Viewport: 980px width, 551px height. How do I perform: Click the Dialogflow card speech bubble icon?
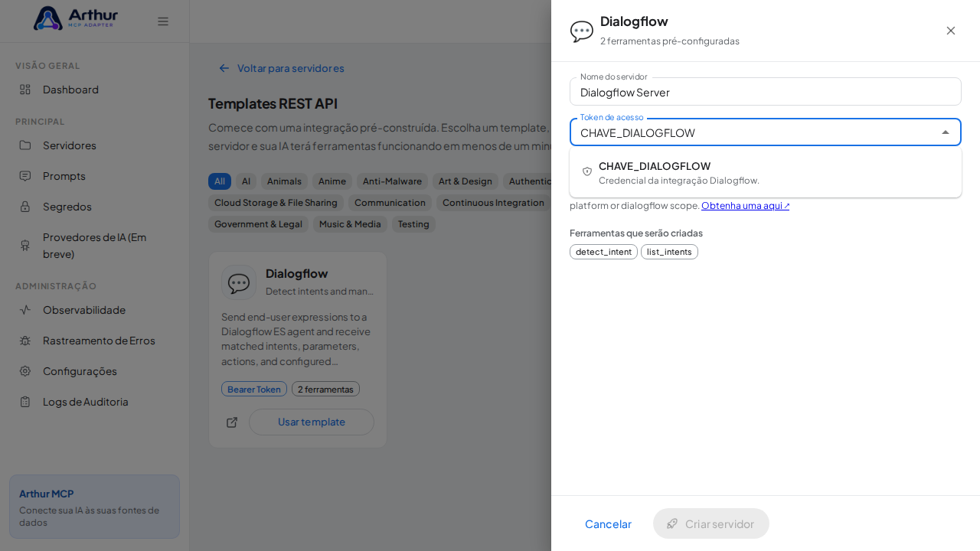point(239,282)
